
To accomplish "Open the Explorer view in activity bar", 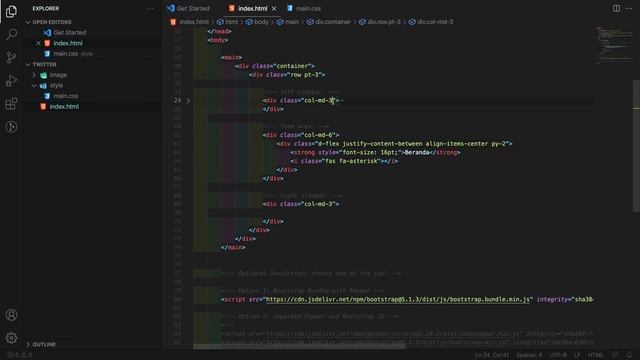I will [x=11, y=11].
